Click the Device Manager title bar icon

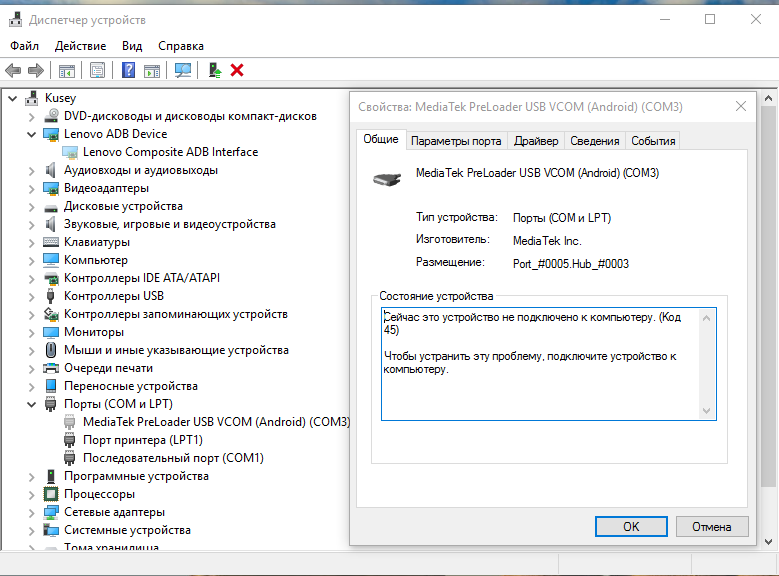(x=15, y=20)
